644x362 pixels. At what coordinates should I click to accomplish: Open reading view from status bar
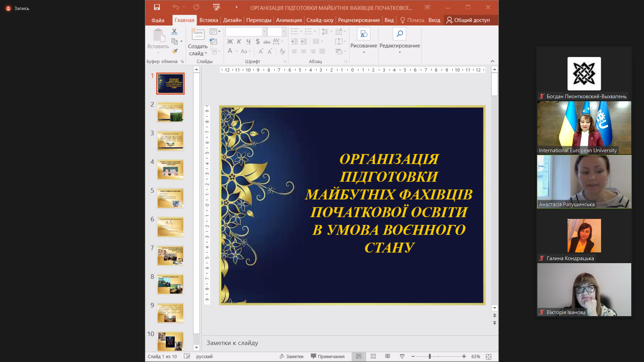(387, 356)
